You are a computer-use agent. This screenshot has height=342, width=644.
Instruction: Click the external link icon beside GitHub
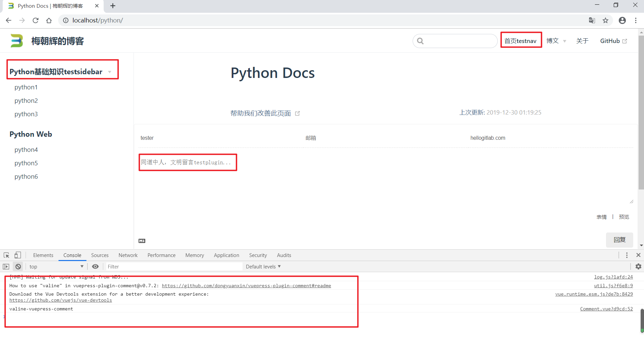pyautogui.click(x=625, y=41)
